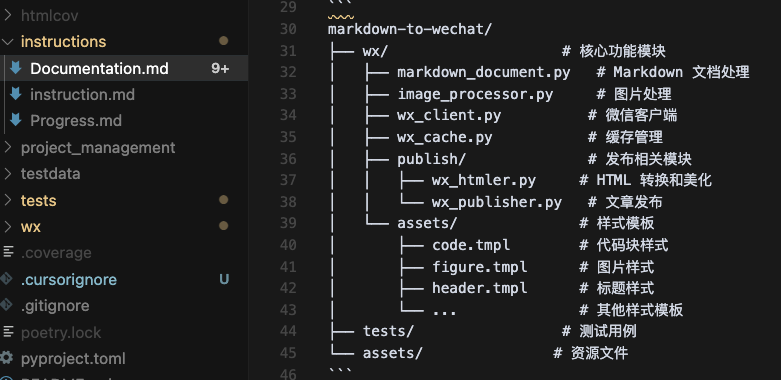Viewport: 781px width, 380px height.
Task: Click line number 36 in the gutter
Action: tap(288, 159)
